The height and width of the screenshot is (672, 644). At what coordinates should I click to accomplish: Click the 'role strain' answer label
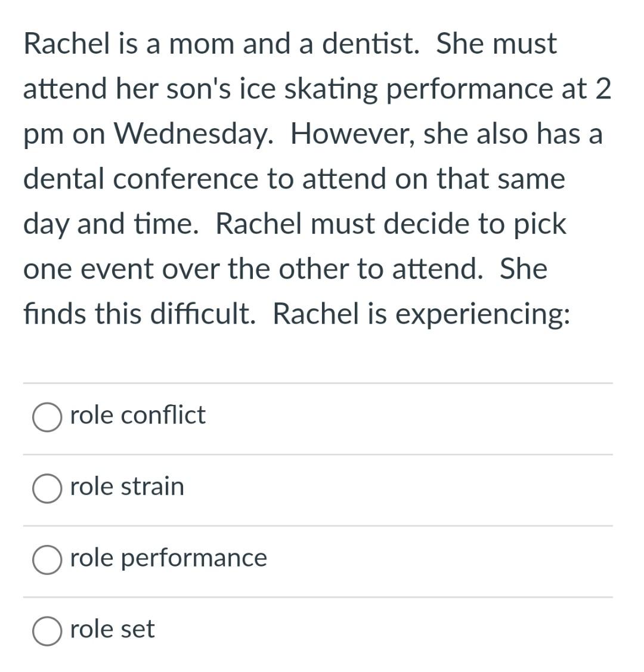[x=127, y=487]
